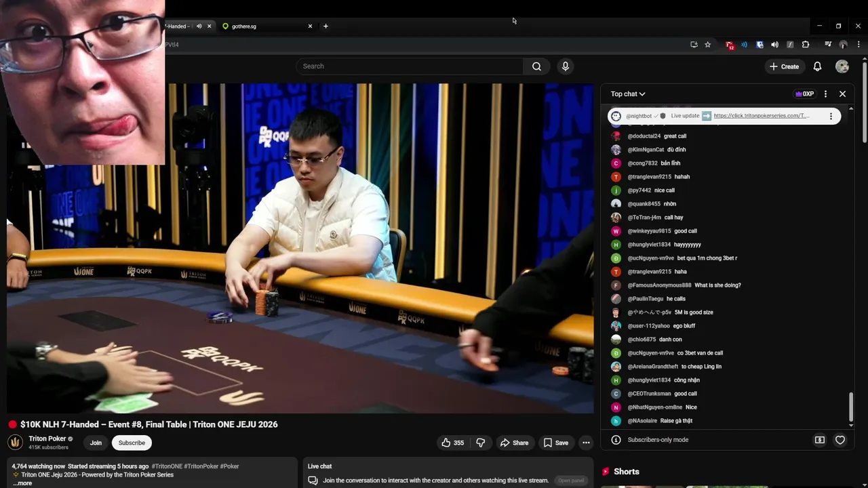Open chat options three-dot menu
Image resolution: width=868 pixels, height=488 pixels.
click(x=825, y=94)
